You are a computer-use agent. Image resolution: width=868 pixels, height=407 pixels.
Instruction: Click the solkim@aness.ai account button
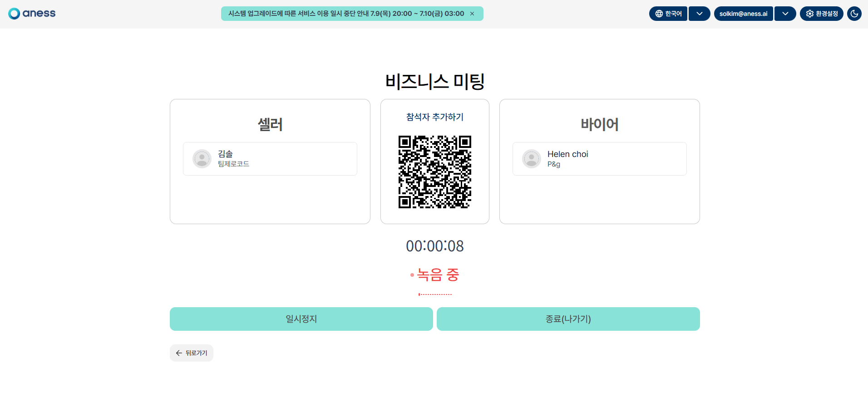744,14
